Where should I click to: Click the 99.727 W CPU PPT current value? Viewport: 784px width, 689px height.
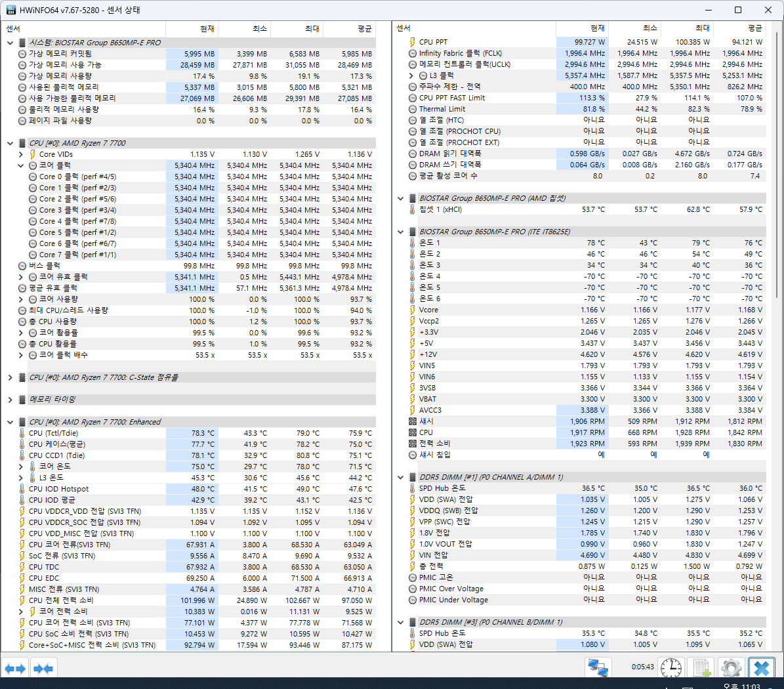pos(590,42)
